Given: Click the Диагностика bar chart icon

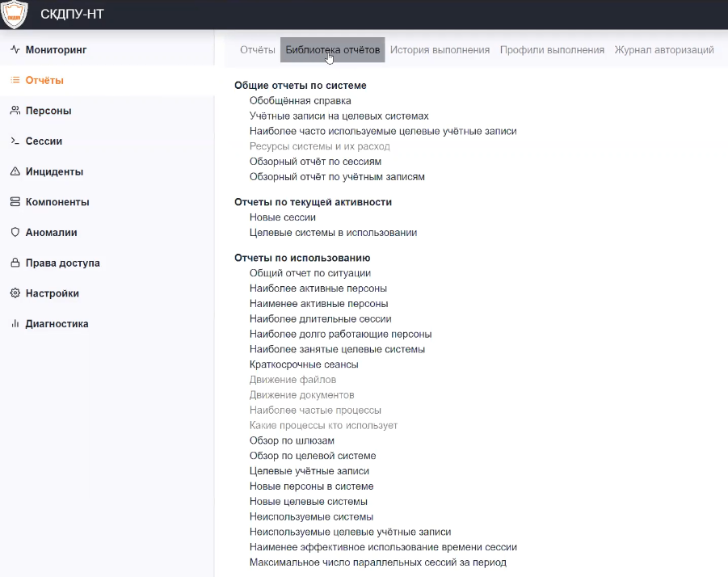Looking at the screenshot, I should coord(15,324).
